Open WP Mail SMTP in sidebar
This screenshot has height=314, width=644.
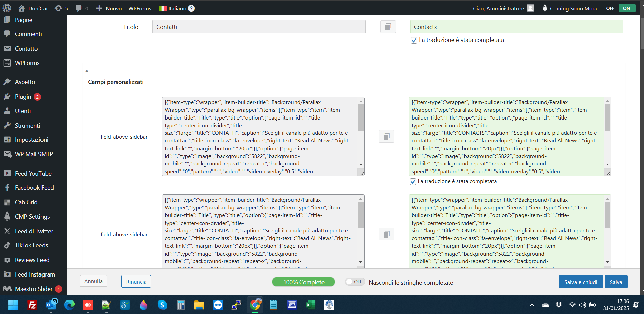tap(33, 154)
